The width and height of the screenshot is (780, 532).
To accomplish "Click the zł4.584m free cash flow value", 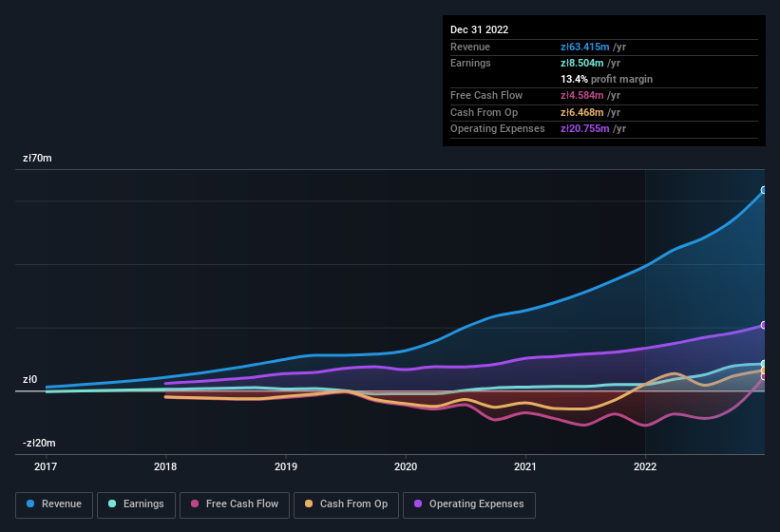I will pyautogui.click(x=582, y=95).
